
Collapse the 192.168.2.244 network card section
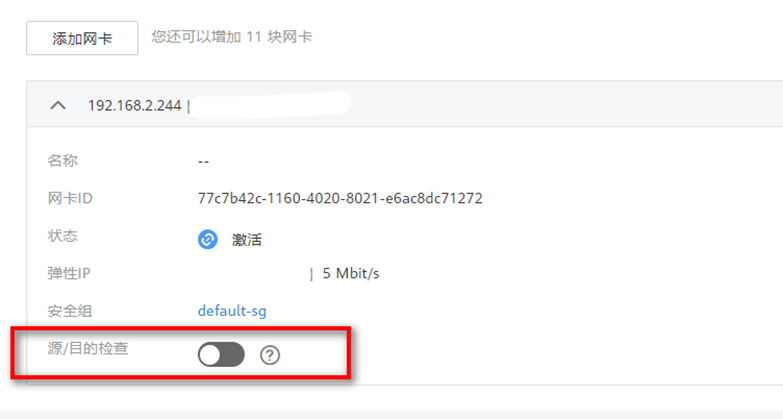tap(58, 105)
